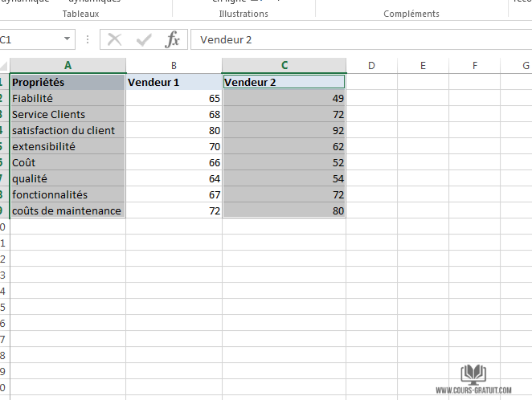Click the name box resize dots handle
This screenshot has height=400, width=532.
point(88,40)
